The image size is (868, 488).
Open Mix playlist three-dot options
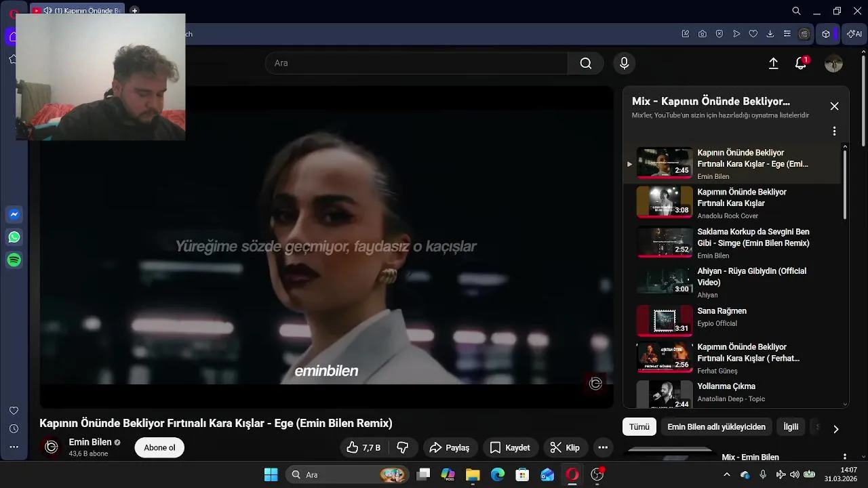835,131
